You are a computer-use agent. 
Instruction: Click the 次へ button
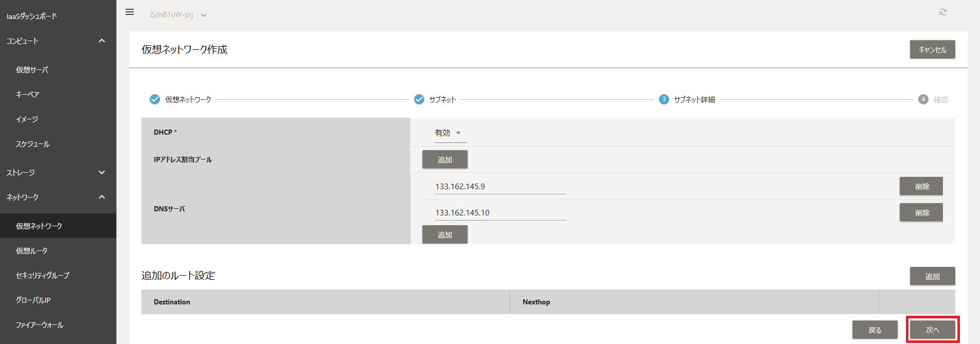tap(932, 330)
